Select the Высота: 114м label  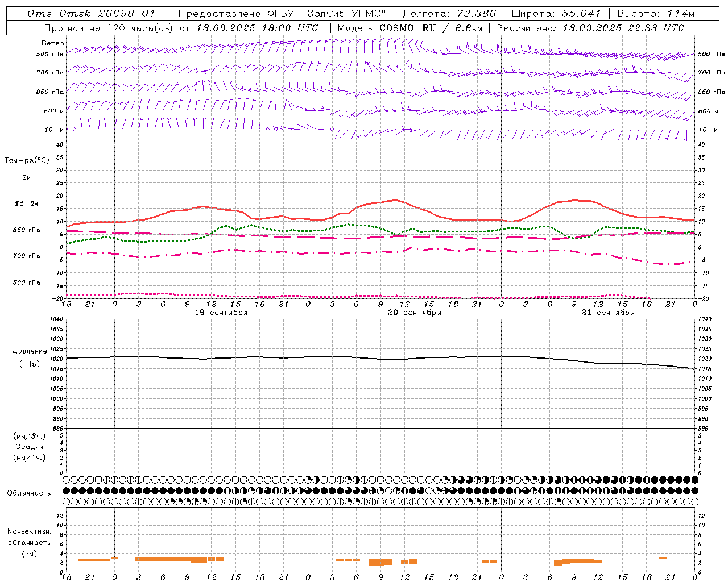[655, 14]
